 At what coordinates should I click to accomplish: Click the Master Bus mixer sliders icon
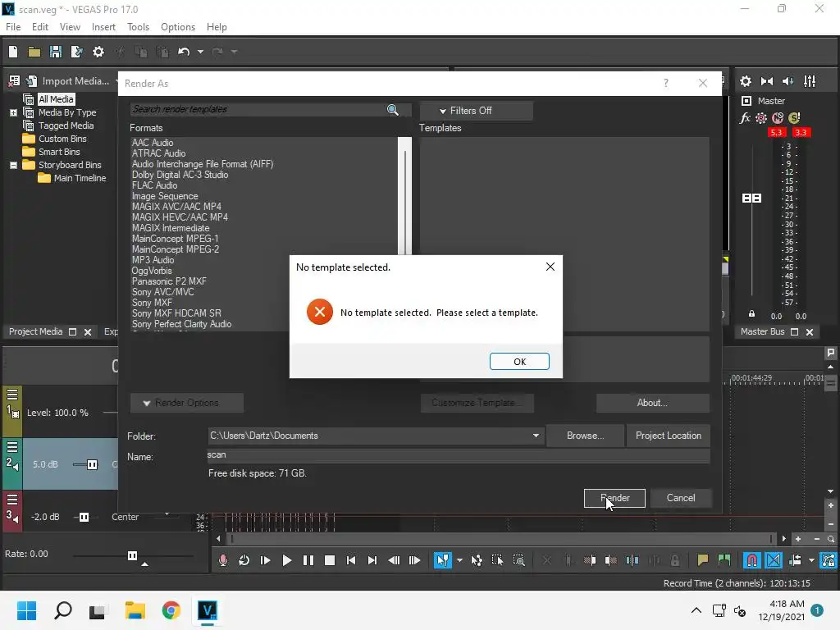coord(810,81)
